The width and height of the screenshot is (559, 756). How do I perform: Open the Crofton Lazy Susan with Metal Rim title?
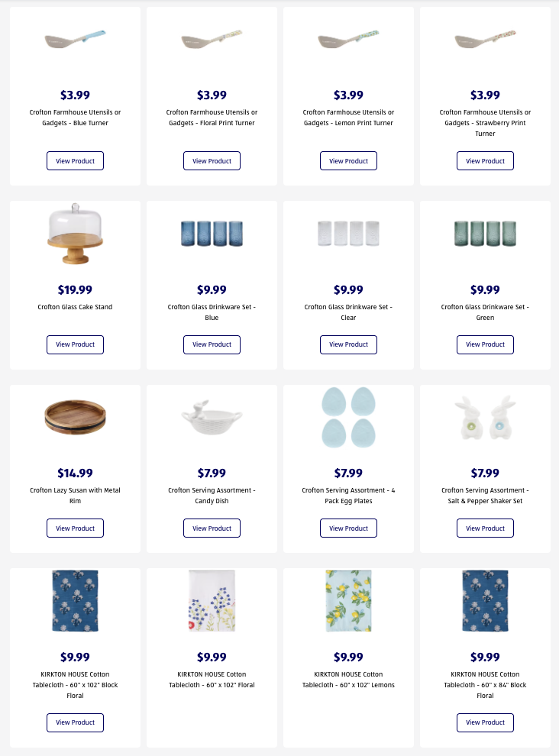75,496
